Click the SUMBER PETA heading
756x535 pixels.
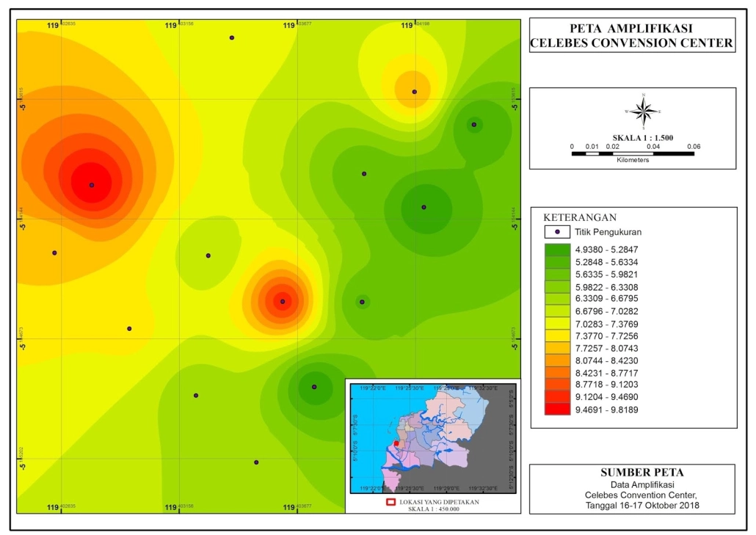coord(632,472)
